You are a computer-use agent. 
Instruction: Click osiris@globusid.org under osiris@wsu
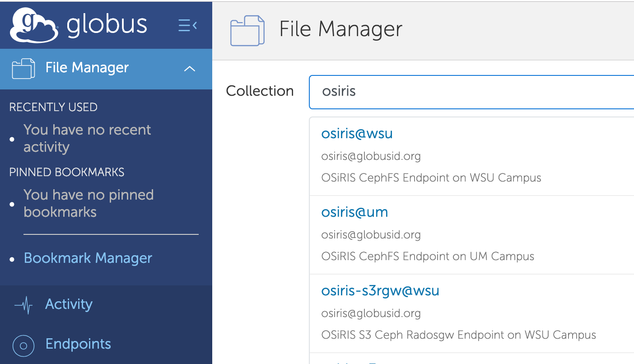(371, 156)
